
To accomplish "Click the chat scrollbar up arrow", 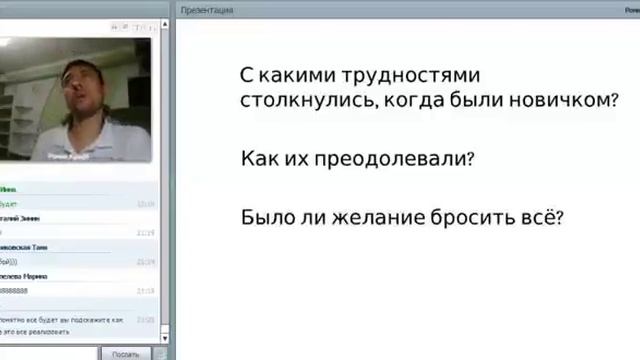I will click(165, 24).
